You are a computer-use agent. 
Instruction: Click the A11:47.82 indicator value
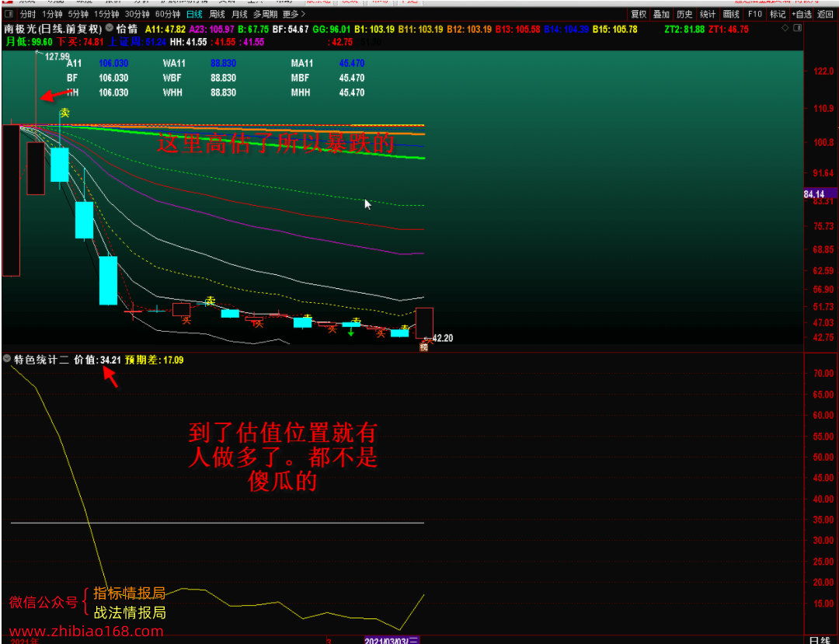coord(165,30)
